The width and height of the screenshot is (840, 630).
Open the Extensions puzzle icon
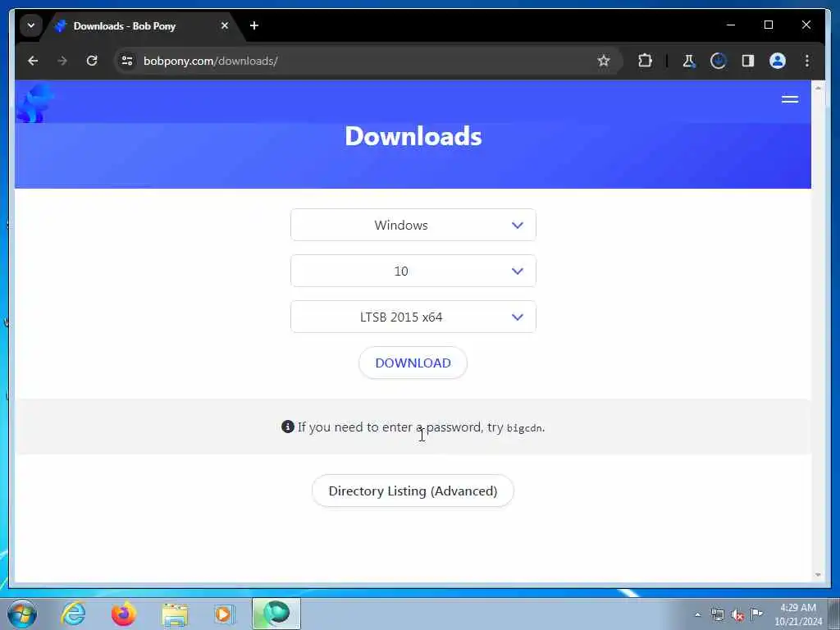645,61
